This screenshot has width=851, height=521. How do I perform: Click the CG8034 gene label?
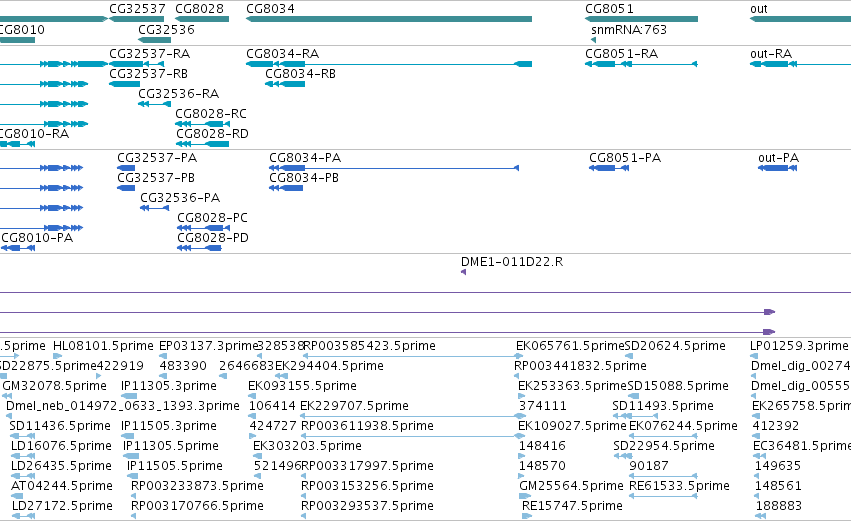click(x=270, y=9)
